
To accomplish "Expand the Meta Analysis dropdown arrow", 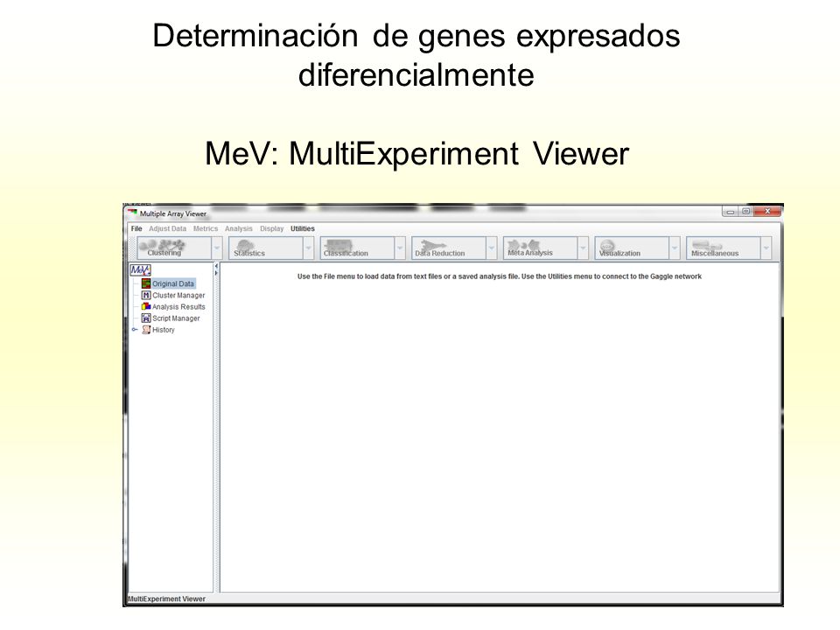I will click(584, 248).
